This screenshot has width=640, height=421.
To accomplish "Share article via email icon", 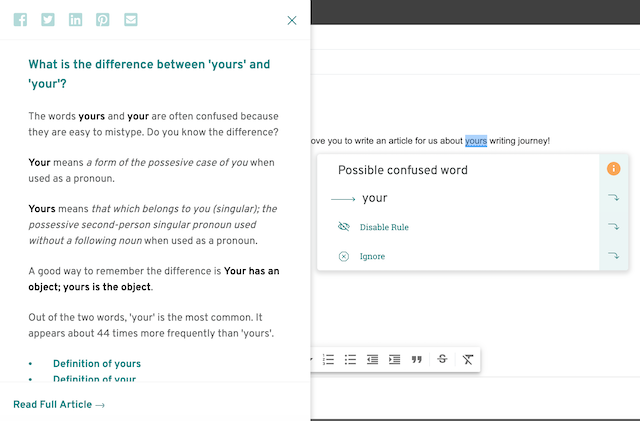I will (131, 20).
